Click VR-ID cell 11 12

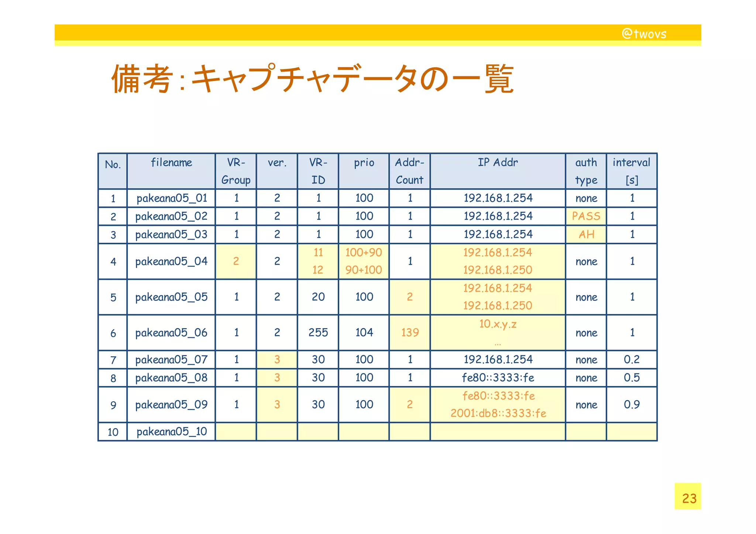(x=318, y=261)
